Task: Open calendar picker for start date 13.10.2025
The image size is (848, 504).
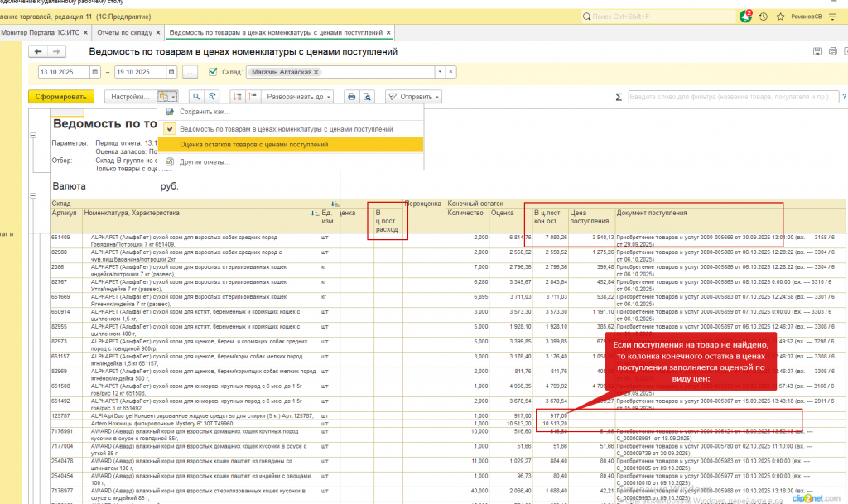Action: (x=94, y=72)
